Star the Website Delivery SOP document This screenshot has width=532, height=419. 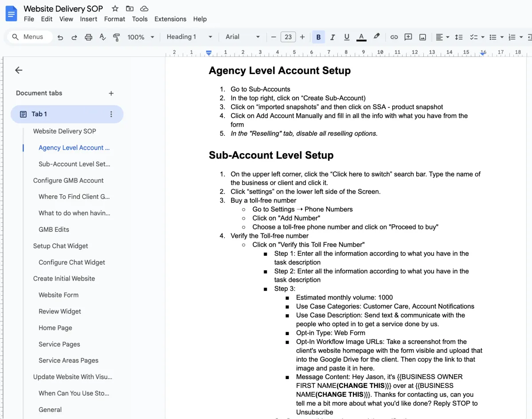115,8
